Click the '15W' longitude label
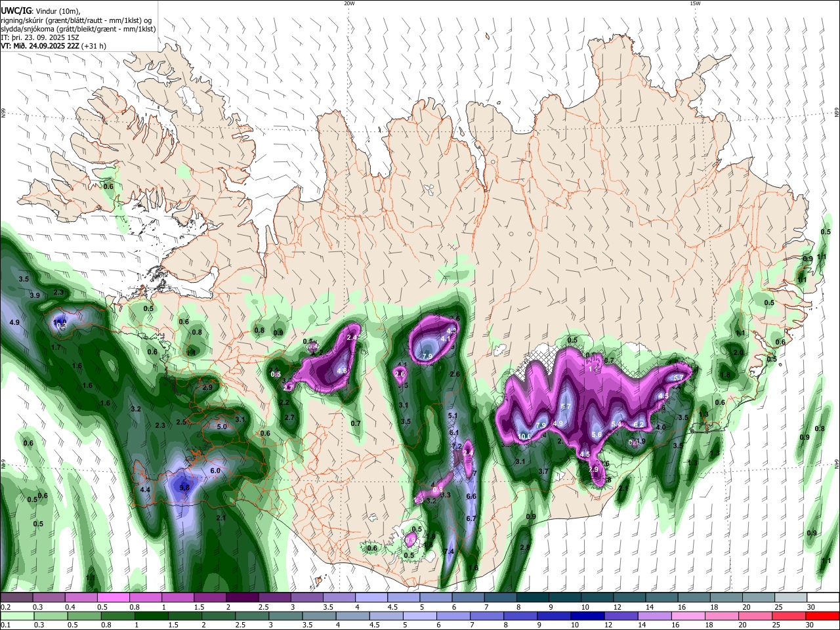The height and width of the screenshot is (630, 840). pos(695,3)
